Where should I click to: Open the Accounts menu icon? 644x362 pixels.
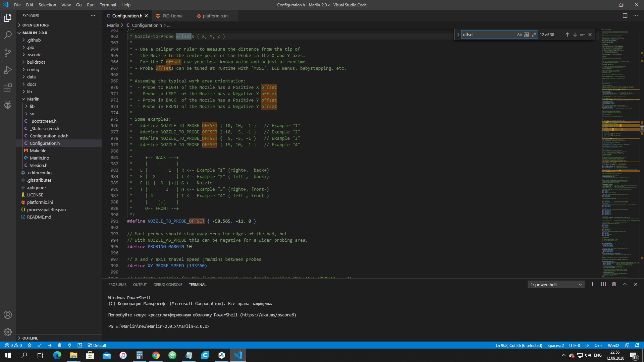click(x=8, y=315)
